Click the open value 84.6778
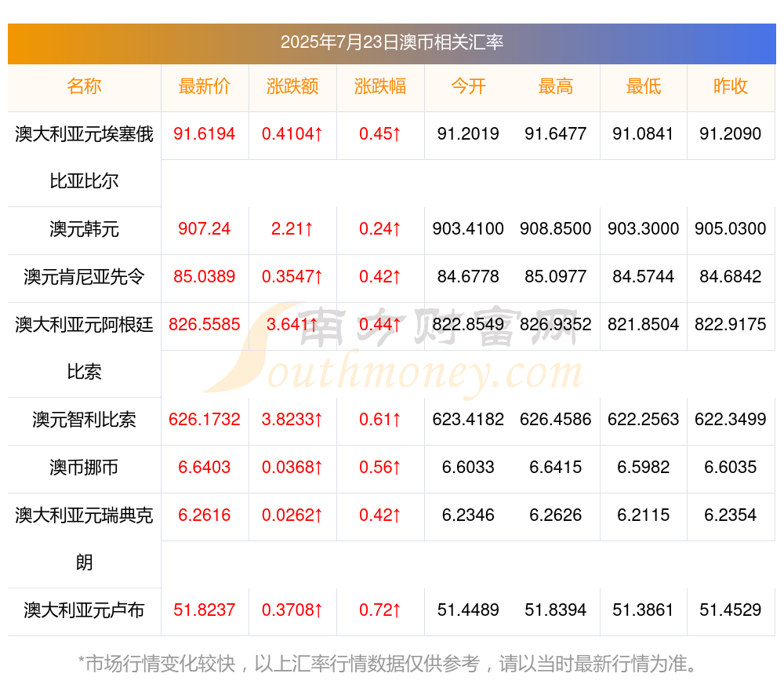The image size is (784, 688). [x=468, y=277]
